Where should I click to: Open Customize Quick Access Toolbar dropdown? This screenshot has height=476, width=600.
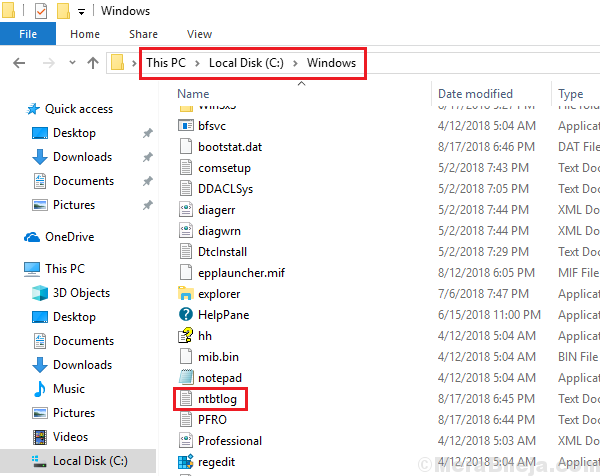82,12
